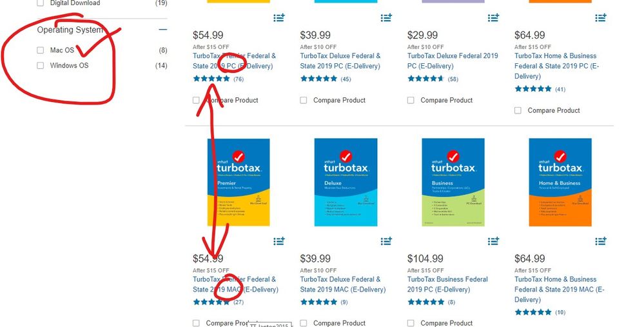Screen dimensions: 644x327
Task: View the 58 reviews for Deluxe Federal
Action: pyautogui.click(x=453, y=79)
